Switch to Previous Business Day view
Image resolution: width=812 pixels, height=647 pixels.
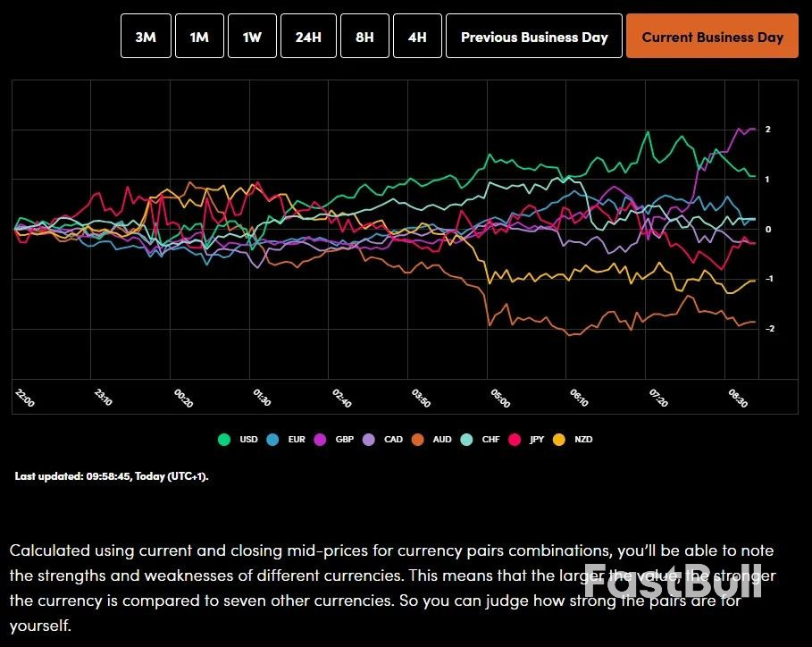[x=533, y=36]
